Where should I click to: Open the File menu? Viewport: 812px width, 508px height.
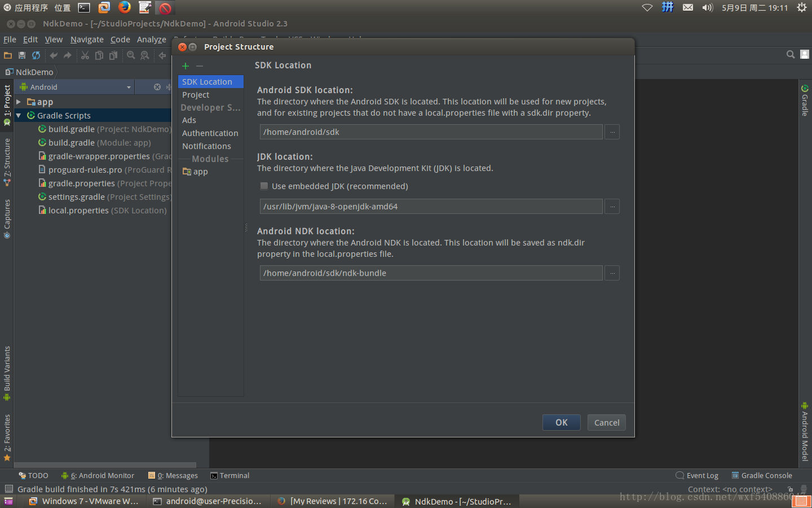pos(10,40)
